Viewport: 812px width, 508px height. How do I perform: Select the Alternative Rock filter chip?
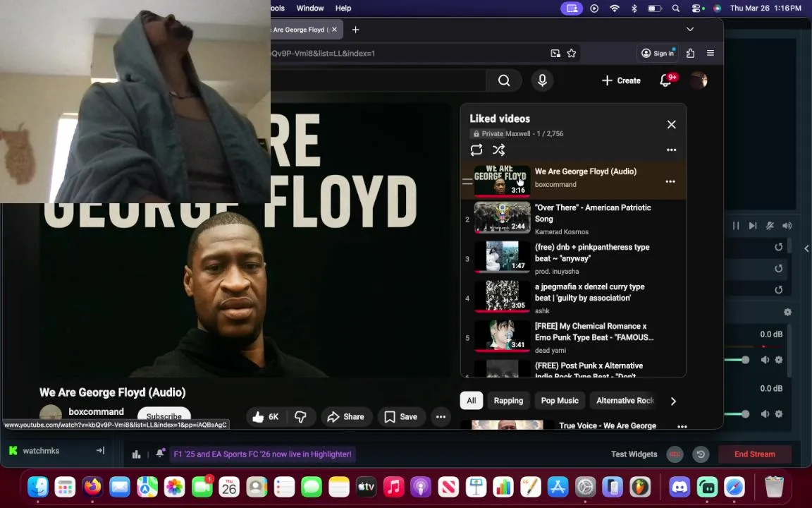tap(625, 400)
